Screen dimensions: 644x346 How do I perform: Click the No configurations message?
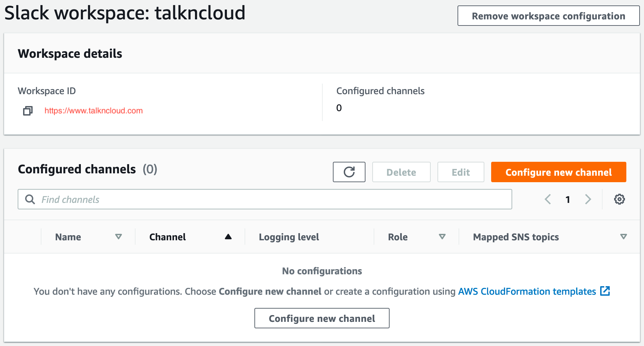click(322, 271)
